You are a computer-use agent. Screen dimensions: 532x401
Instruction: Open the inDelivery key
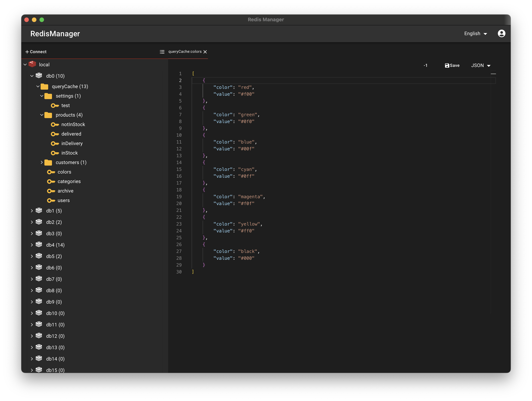(x=72, y=144)
